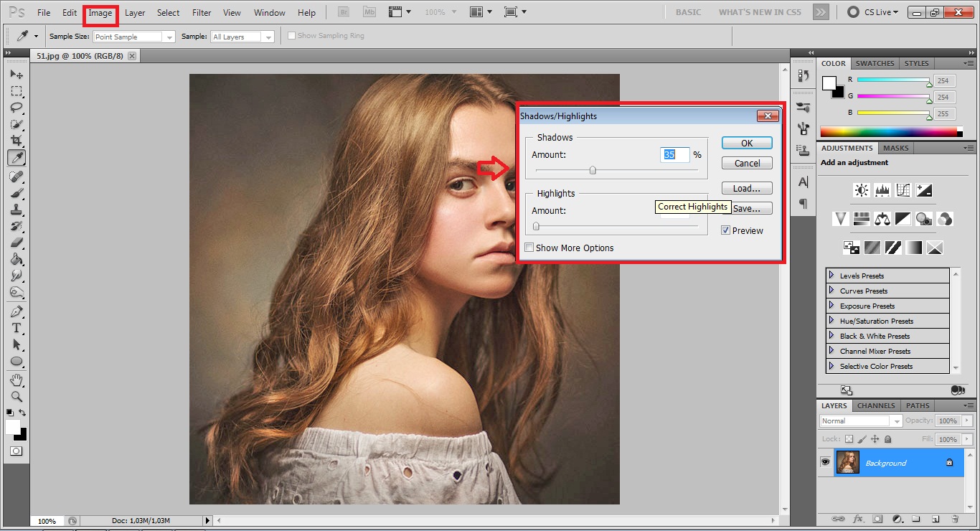Click the Brightness/Contrast adjustment icon
The height and width of the screenshot is (531, 980).
coord(861,190)
